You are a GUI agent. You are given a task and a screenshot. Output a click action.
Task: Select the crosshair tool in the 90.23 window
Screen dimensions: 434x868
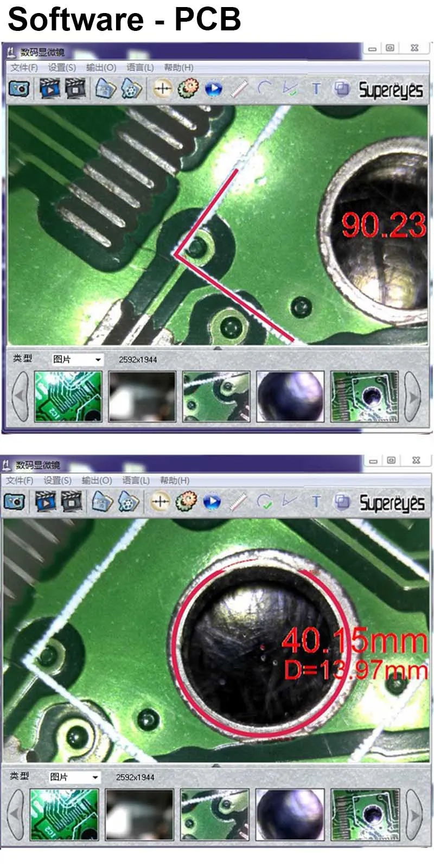(162, 88)
